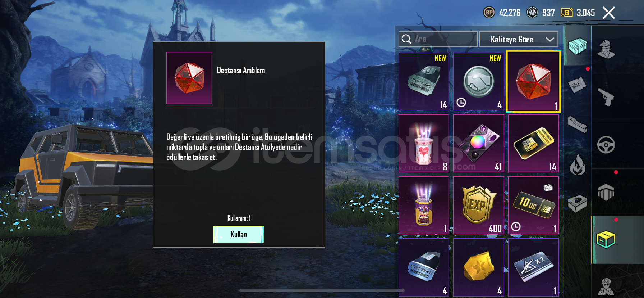Open the SALE ticket tab
The image size is (644, 298).
(x=577, y=85)
